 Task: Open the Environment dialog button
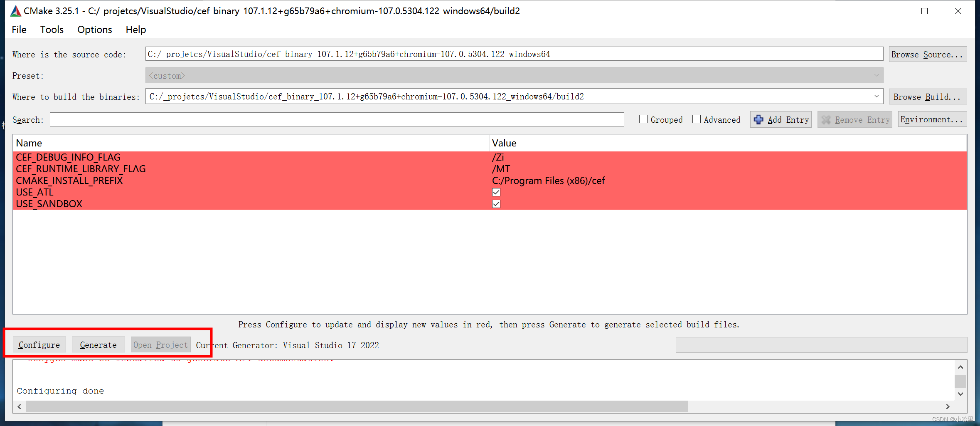[932, 119]
